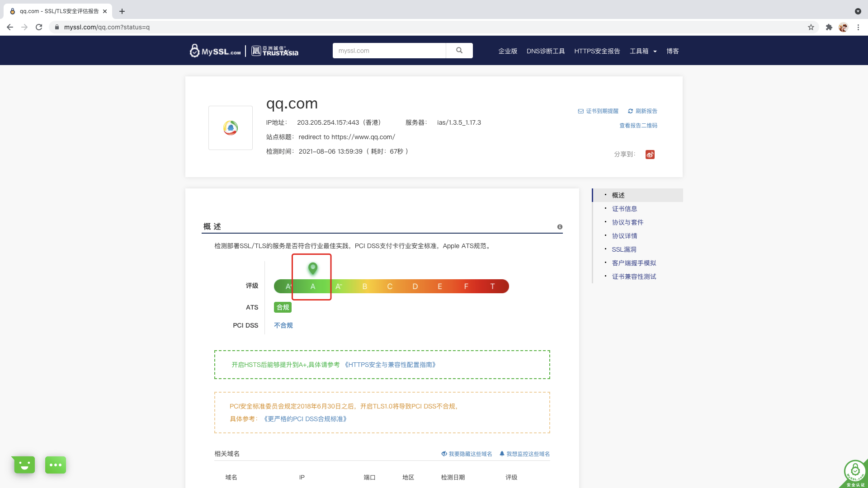Screen dimensions: 868x488
Task: Click the search magnifier button
Action: click(459, 51)
